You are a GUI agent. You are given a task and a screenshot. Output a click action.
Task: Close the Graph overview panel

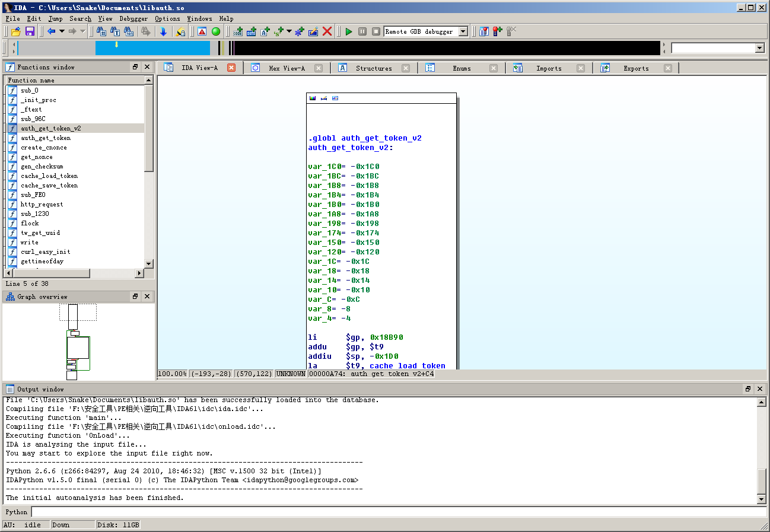[x=147, y=297]
